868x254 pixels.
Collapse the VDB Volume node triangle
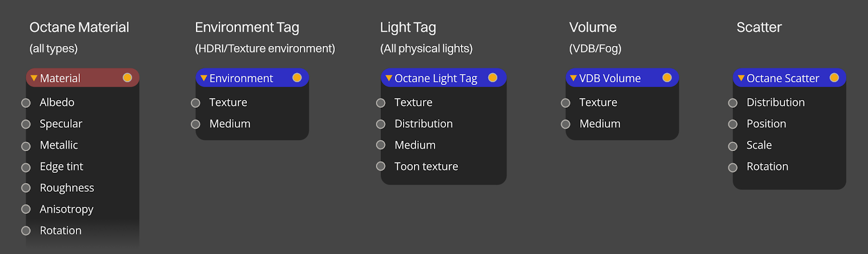[x=573, y=78]
